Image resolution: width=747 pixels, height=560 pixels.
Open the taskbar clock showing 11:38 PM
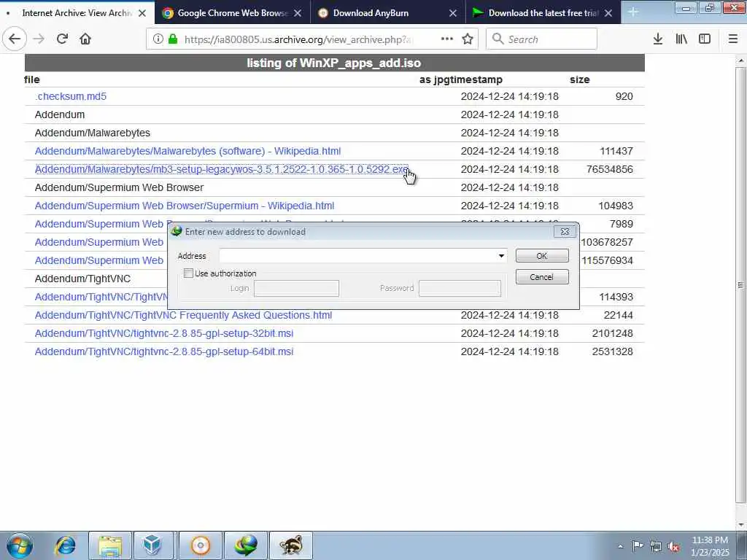[x=710, y=546]
